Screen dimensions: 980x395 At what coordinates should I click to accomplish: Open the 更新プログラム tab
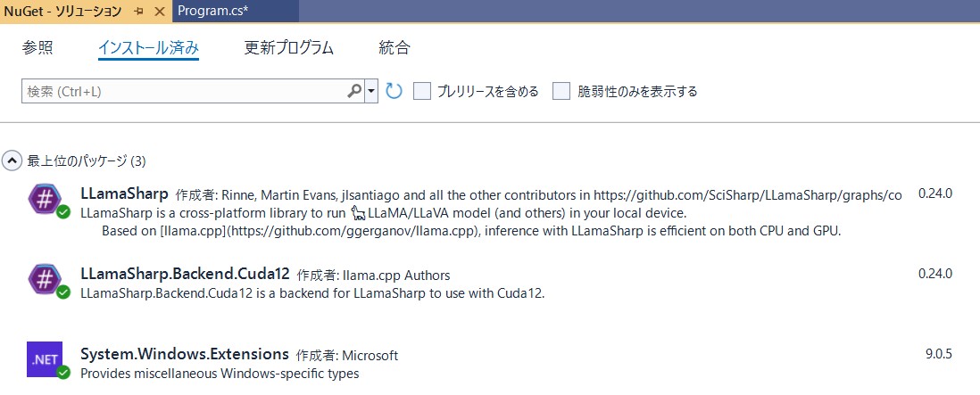click(289, 47)
